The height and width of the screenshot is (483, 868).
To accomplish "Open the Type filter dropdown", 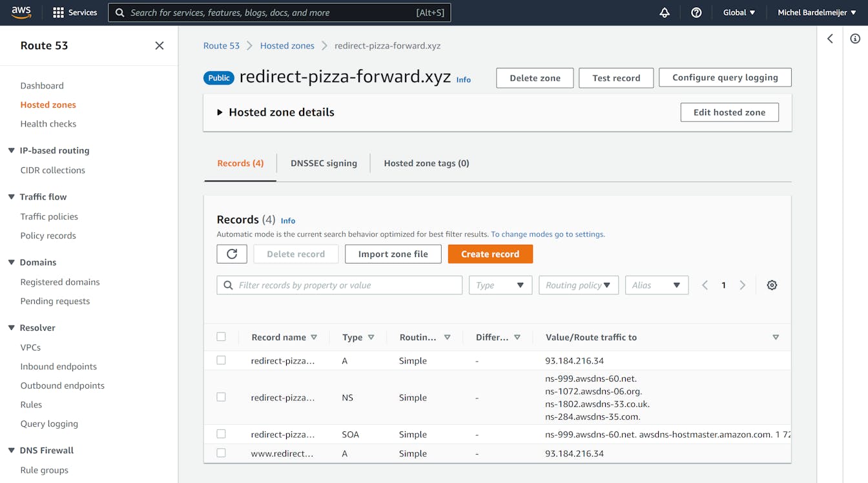I will point(500,285).
